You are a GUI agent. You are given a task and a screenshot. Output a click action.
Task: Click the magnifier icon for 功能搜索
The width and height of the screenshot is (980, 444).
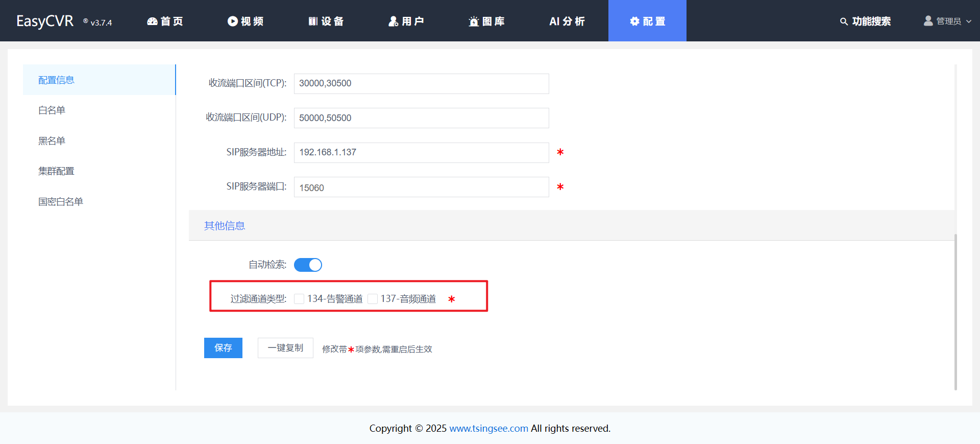tap(844, 21)
